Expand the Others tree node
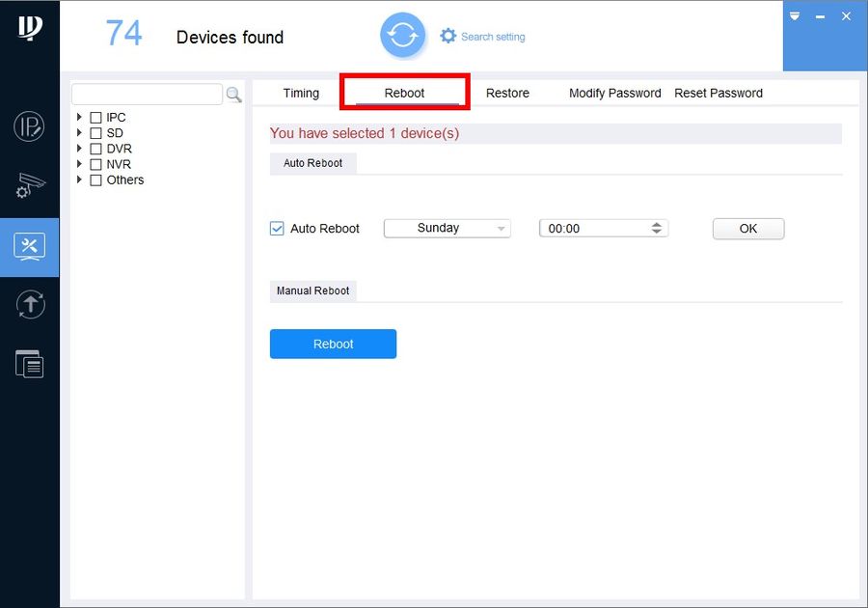 [79, 180]
